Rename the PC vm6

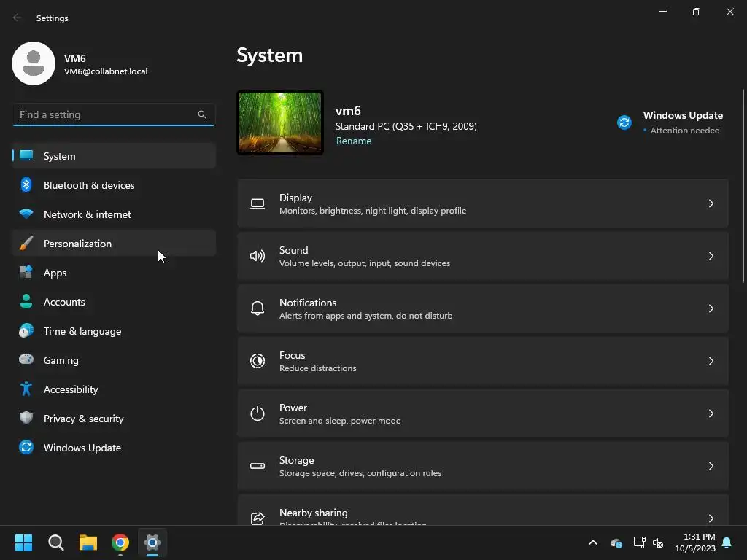[354, 141]
